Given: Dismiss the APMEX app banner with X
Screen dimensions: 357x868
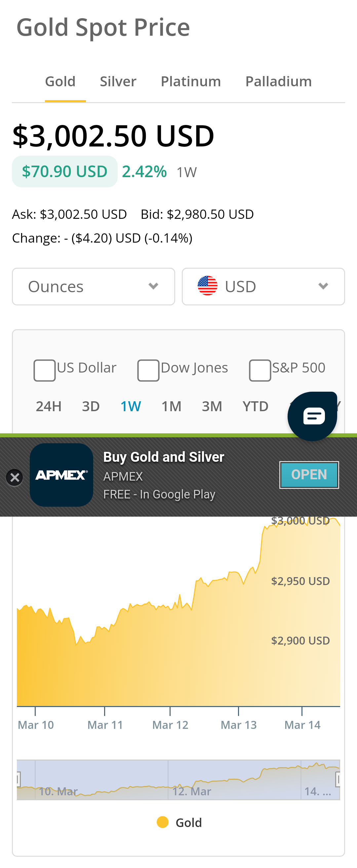Looking at the screenshot, I should [x=15, y=478].
